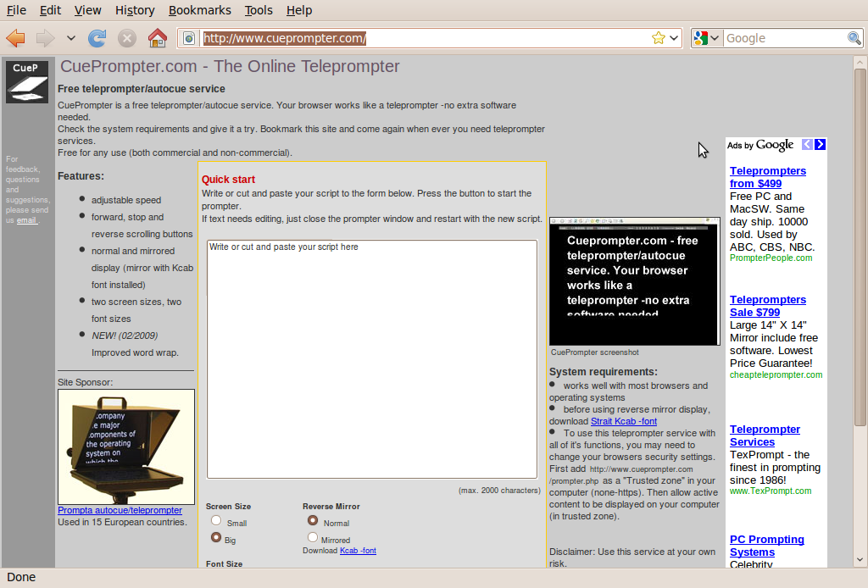Click the 'Quick start' heading

click(x=228, y=180)
